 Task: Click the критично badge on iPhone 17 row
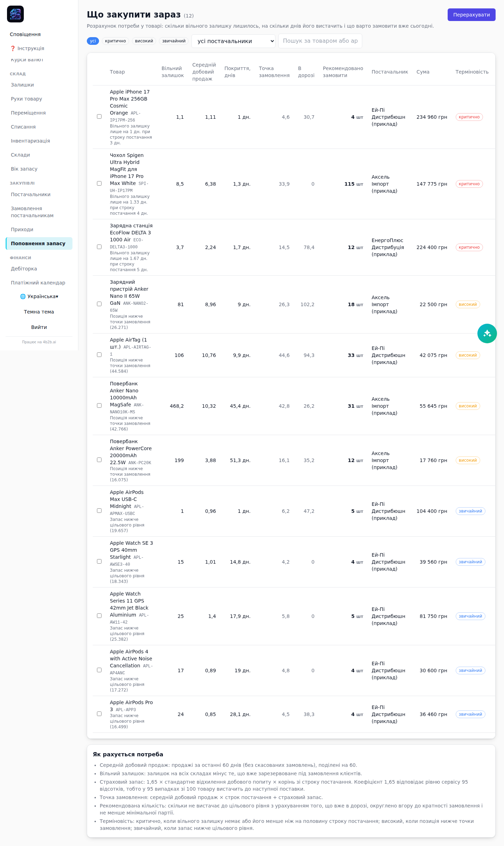click(469, 117)
